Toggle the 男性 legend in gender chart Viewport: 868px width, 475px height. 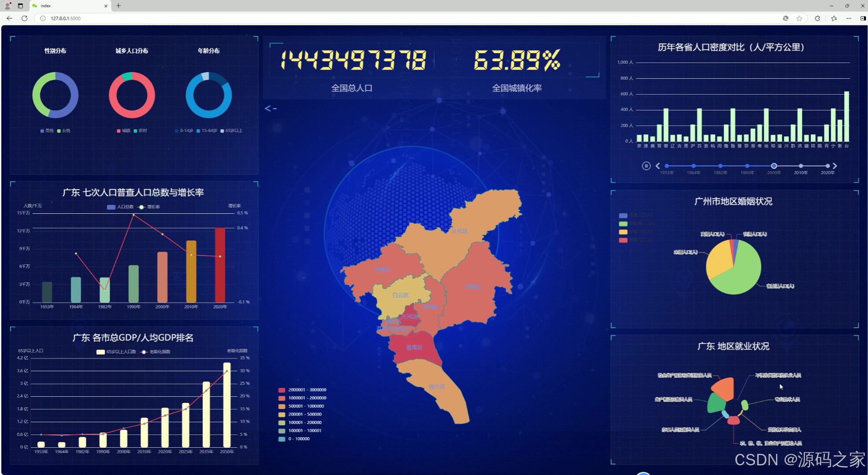(47, 131)
